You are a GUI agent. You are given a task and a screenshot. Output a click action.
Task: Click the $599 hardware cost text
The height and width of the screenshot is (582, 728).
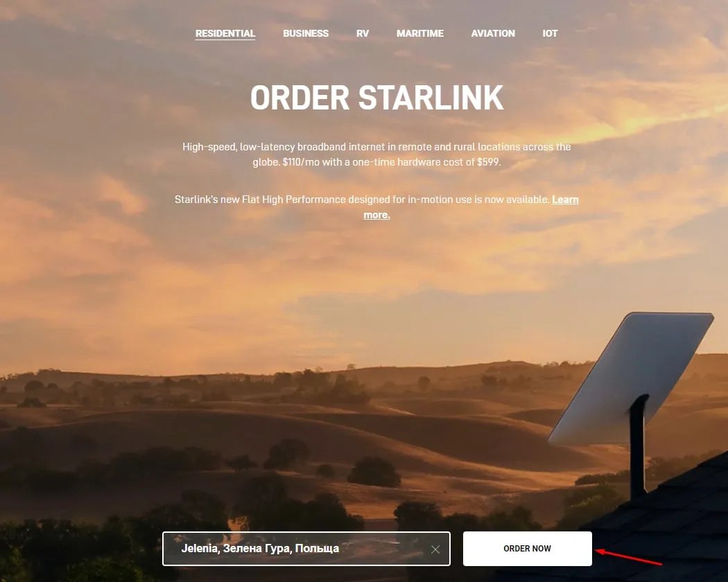(x=488, y=162)
